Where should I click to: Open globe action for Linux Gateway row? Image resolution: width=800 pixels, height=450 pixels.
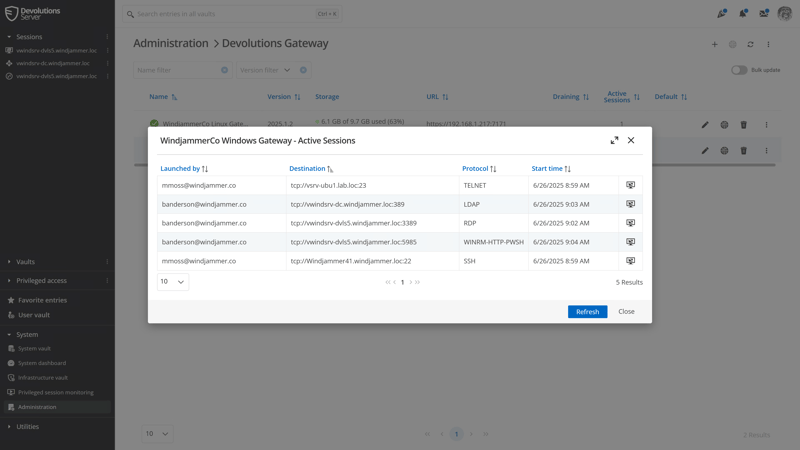pos(724,125)
